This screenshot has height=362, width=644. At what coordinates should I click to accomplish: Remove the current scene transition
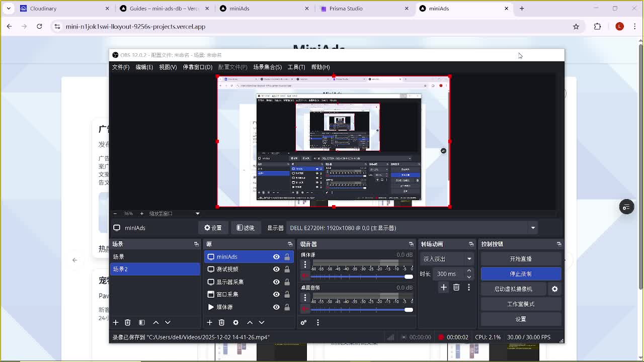pos(456,287)
